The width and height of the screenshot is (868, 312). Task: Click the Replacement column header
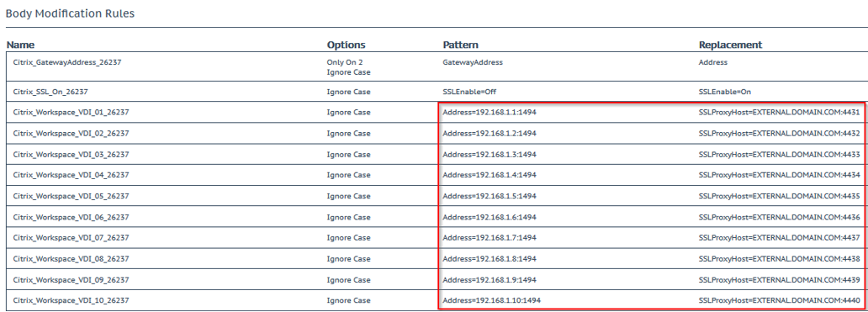[x=730, y=45]
